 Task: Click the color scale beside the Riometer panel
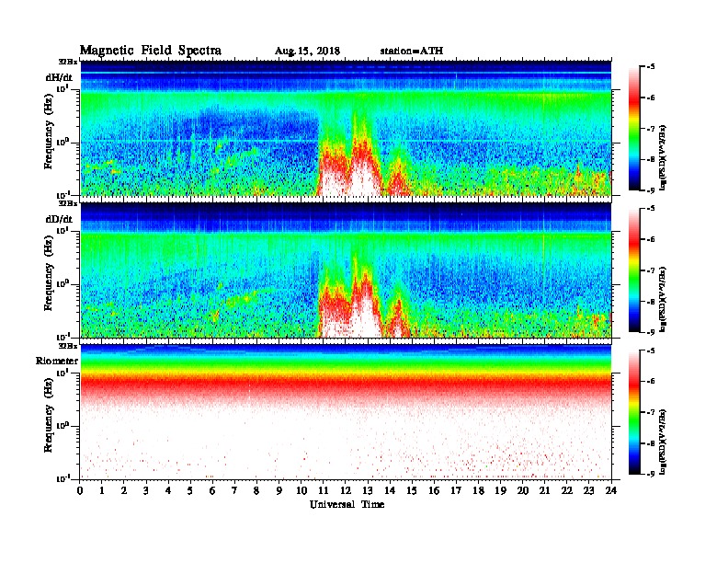tap(634, 412)
